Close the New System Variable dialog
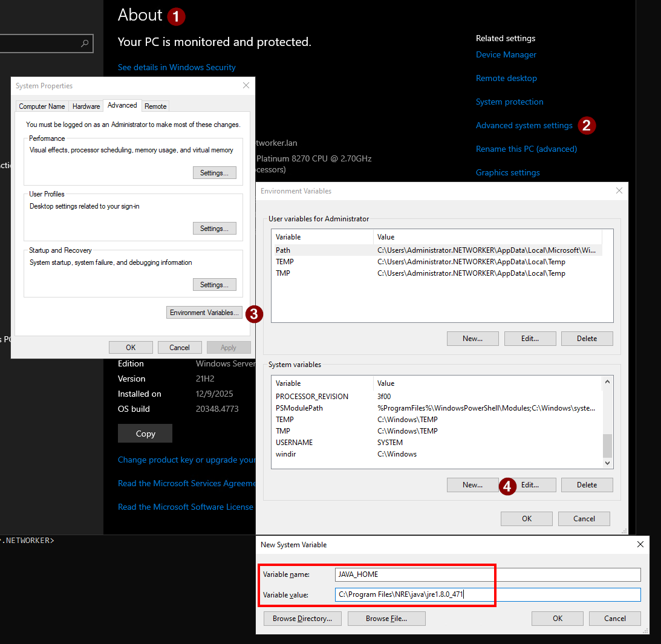 [x=640, y=544]
